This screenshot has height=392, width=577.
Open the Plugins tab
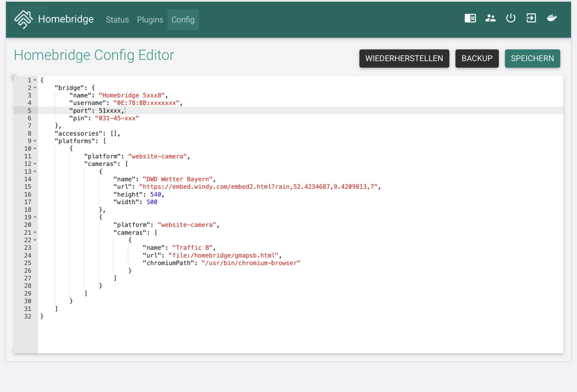point(150,20)
